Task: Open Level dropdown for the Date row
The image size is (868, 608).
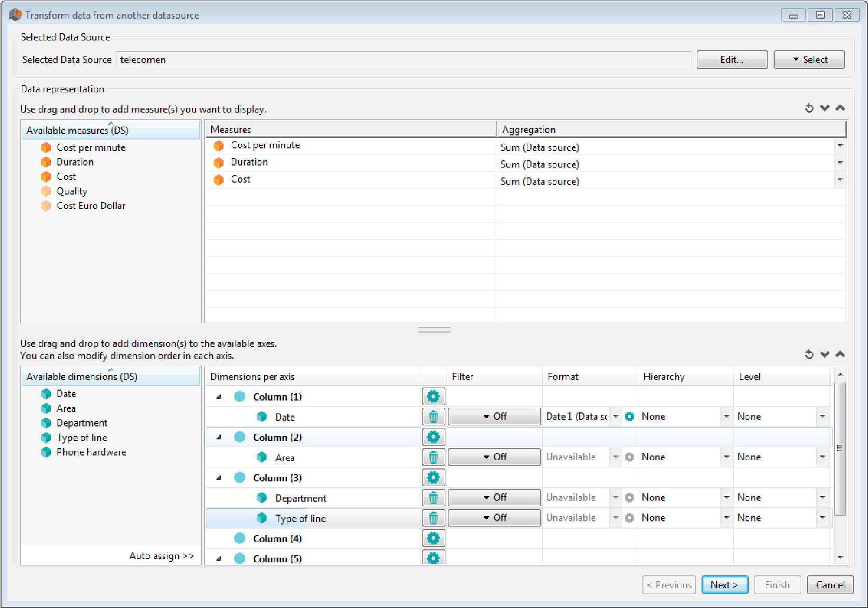Action: (822, 417)
